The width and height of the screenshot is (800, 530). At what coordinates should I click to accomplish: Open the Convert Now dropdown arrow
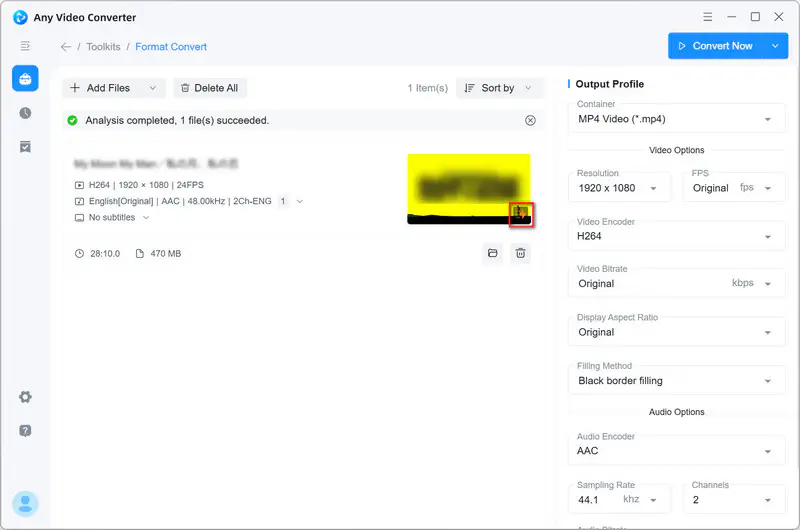point(775,46)
